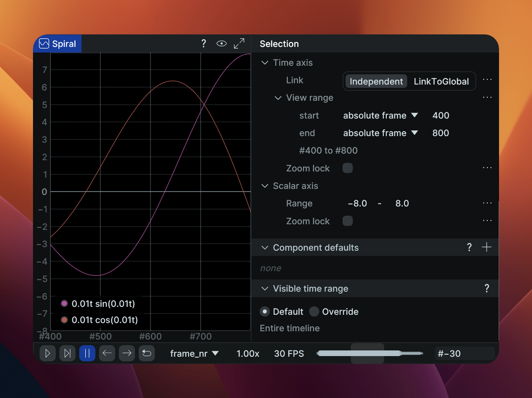Step back one frame with left arrow
532x398 pixels.
coord(107,353)
